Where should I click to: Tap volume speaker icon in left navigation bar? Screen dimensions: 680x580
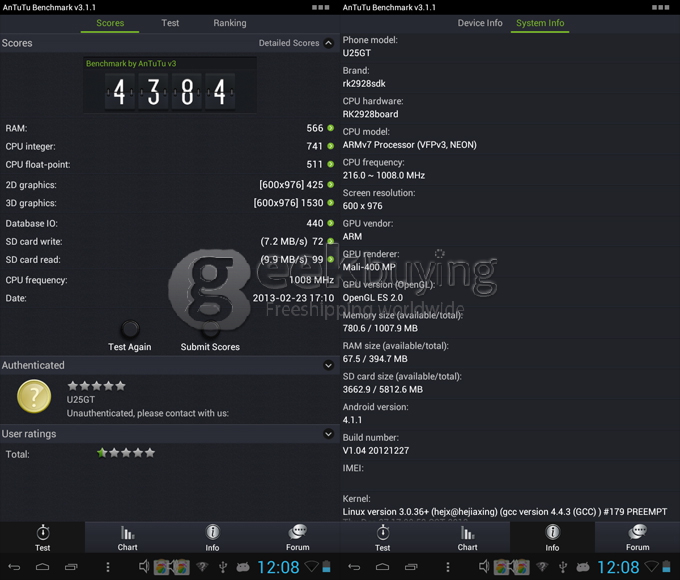click(x=144, y=566)
